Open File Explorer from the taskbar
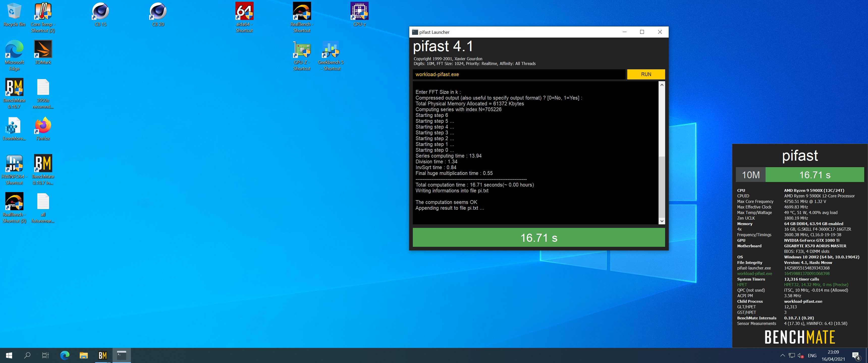This screenshot has height=363, width=868. [x=84, y=355]
